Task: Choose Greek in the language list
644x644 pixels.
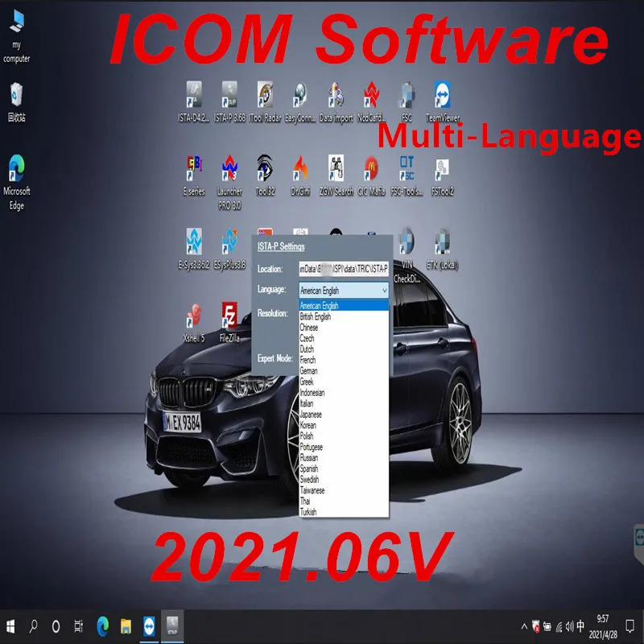Action: click(x=344, y=382)
